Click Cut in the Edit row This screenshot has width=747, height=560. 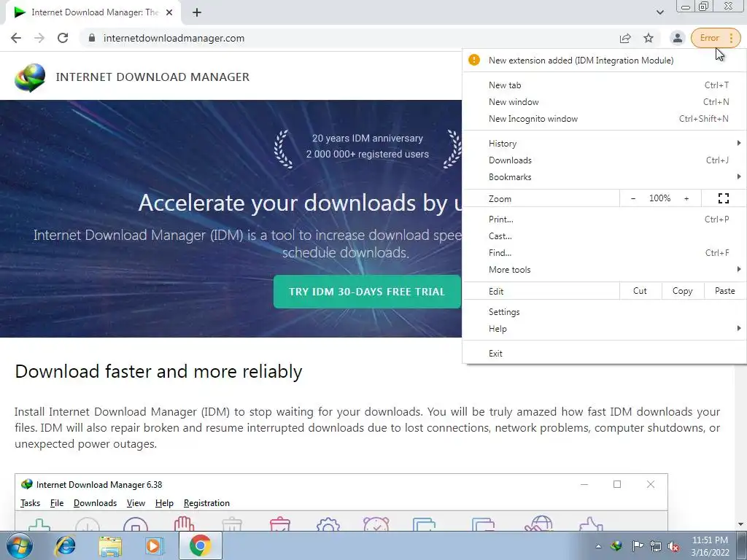[x=640, y=291]
